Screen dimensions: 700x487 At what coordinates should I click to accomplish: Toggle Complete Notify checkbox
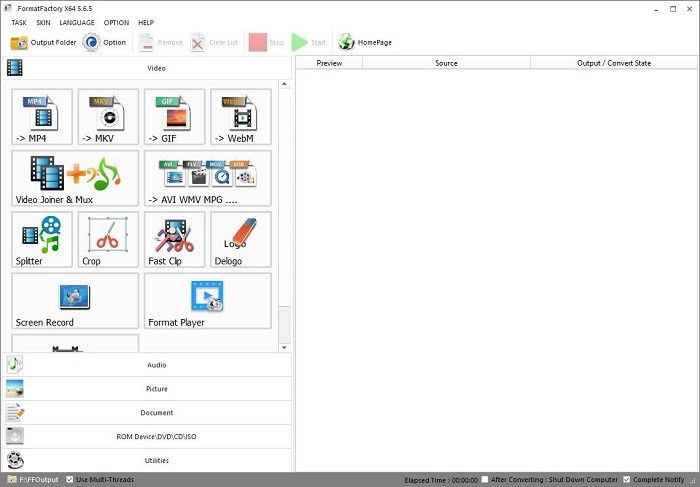tap(626, 479)
